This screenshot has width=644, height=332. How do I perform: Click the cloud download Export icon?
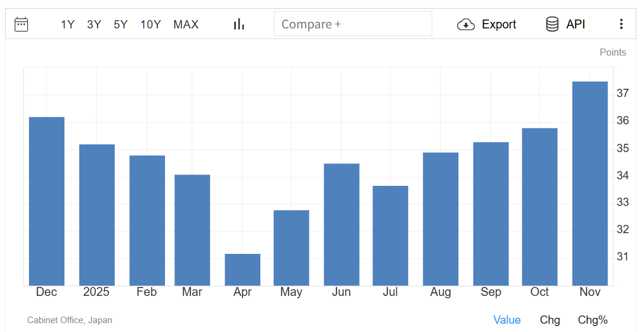[x=466, y=24]
